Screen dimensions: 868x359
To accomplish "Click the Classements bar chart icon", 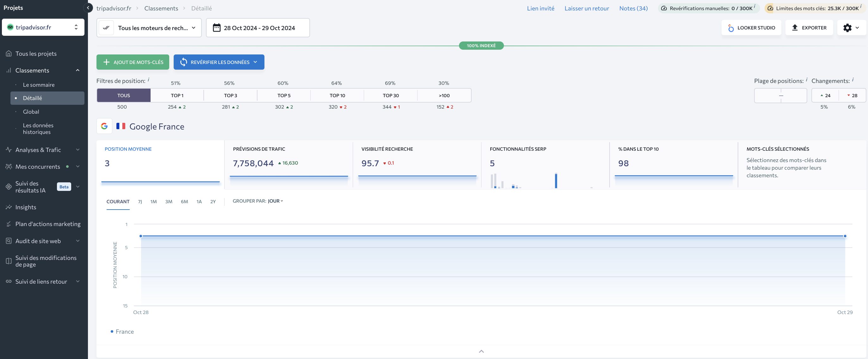I will 9,71.
